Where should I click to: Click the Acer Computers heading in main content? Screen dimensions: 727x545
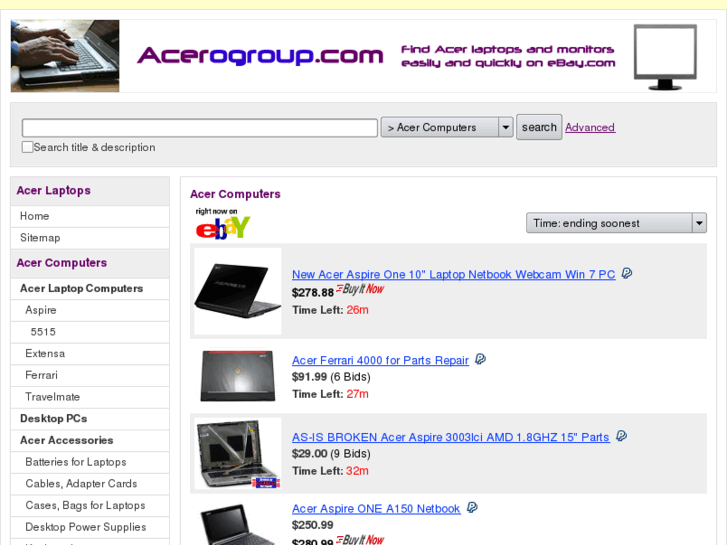pos(235,194)
